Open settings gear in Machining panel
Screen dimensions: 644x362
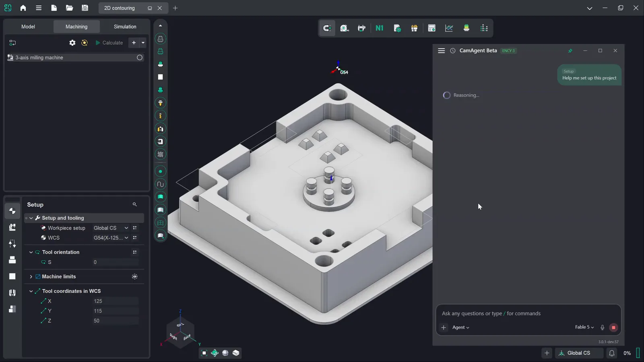(x=72, y=43)
